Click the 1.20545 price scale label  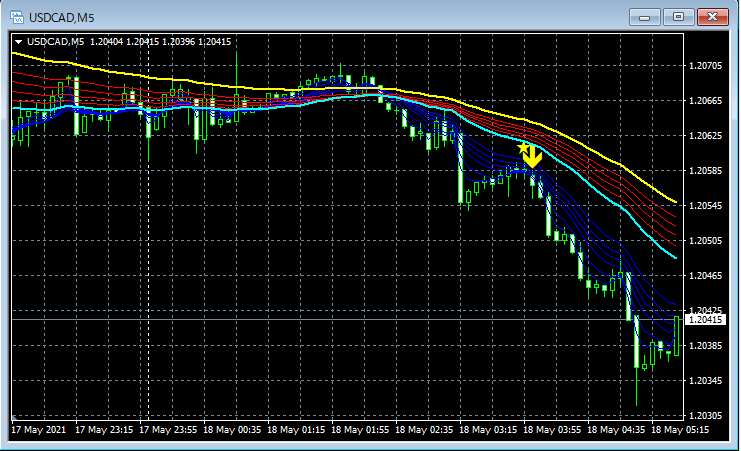tap(706, 206)
